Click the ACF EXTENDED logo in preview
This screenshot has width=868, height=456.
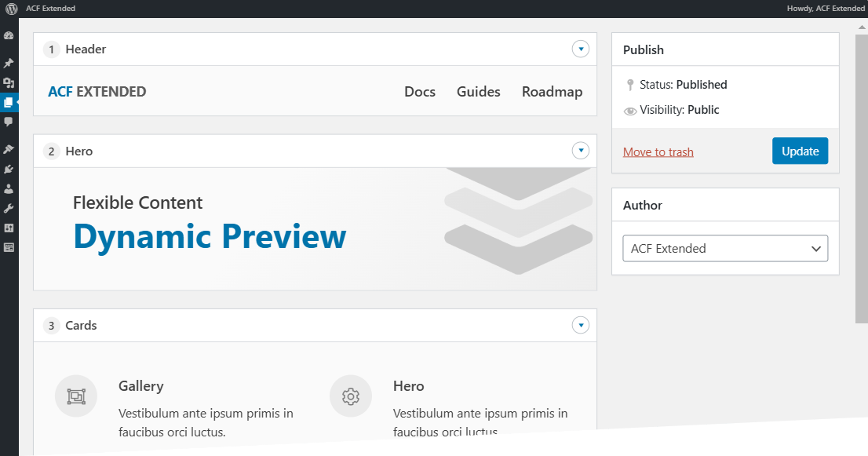(97, 92)
